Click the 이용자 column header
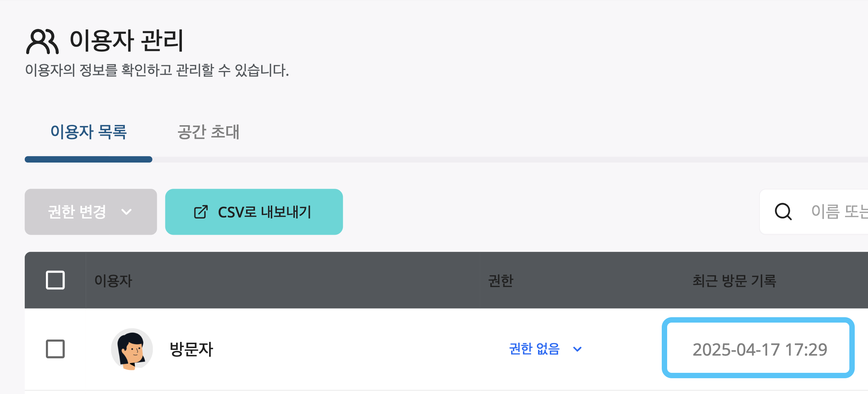 [x=113, y=281]
